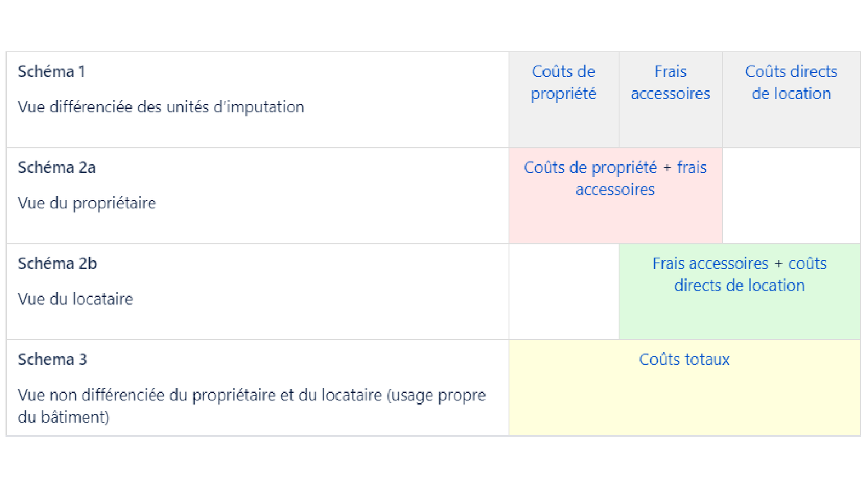Open the "Coûts directs de location" link
868x489 pixels.
click(x=791, y=82)
